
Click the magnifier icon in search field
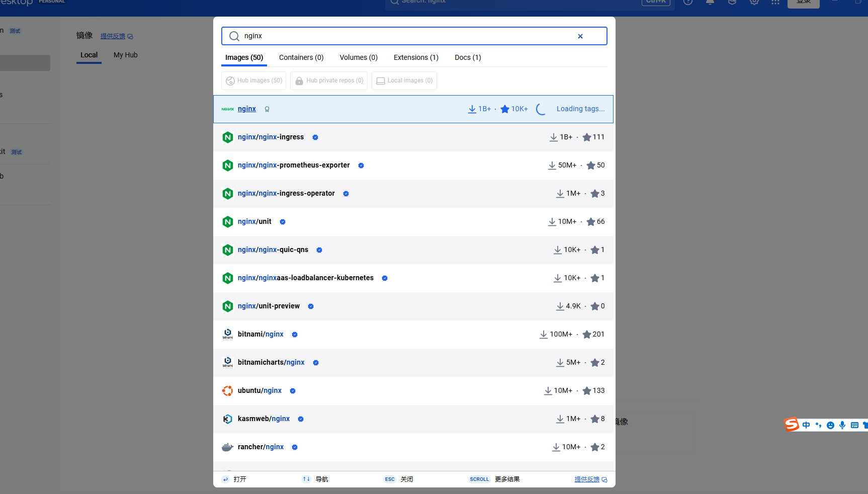tap(234, 36)
